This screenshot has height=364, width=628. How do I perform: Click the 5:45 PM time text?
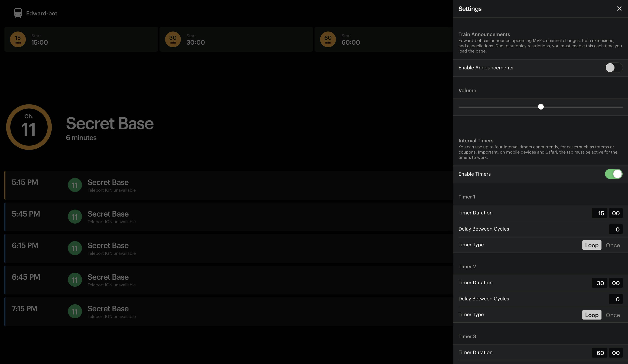point(26,214)
